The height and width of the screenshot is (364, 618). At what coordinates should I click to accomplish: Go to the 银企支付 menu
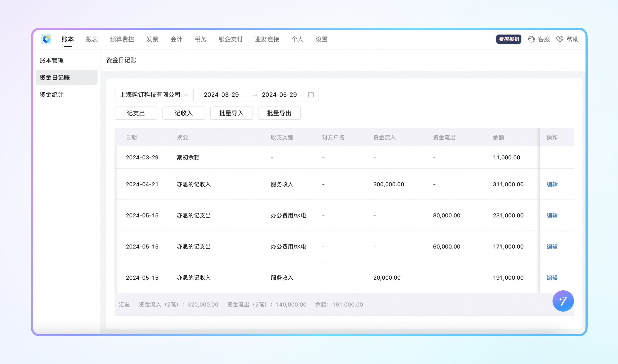(x=231, y=39)
